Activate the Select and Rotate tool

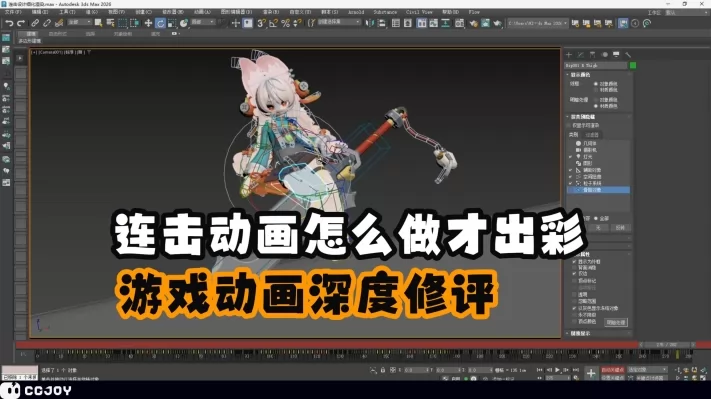point(160,23)
